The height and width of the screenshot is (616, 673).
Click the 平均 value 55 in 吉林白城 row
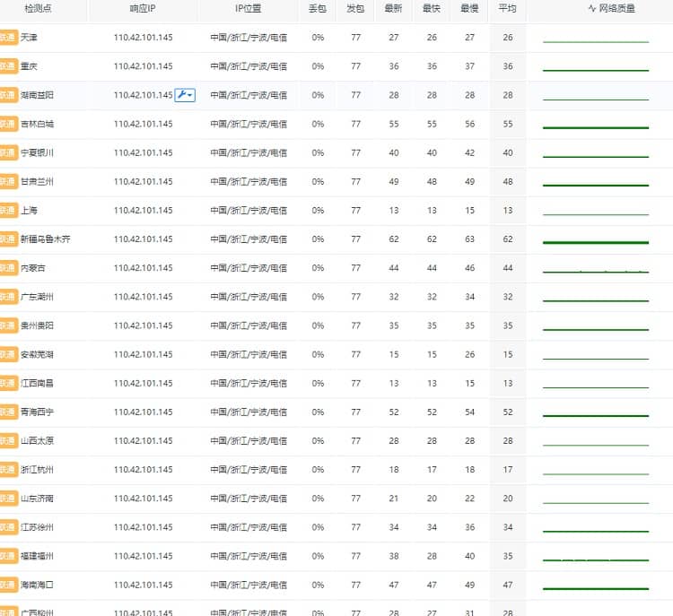(508, 124)
